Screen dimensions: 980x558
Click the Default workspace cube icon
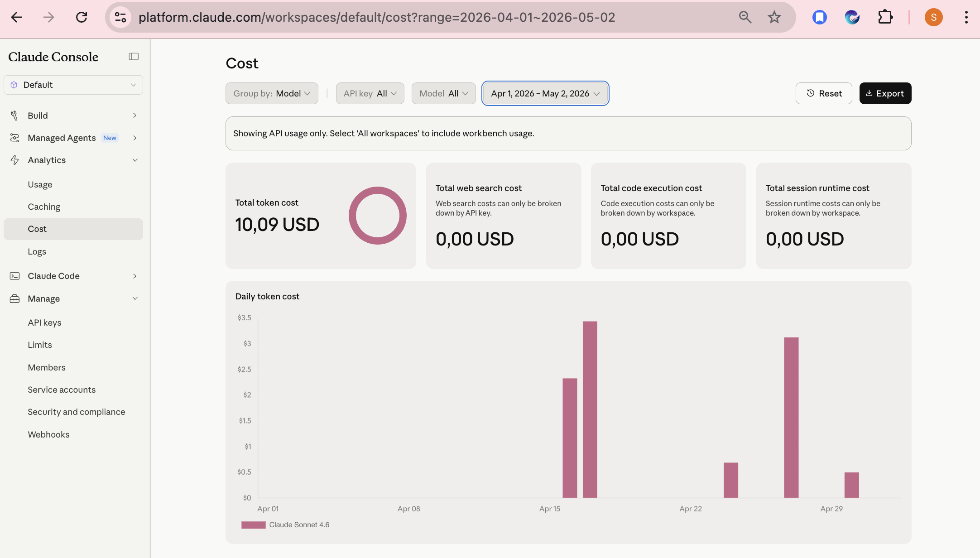click(14, 85)
